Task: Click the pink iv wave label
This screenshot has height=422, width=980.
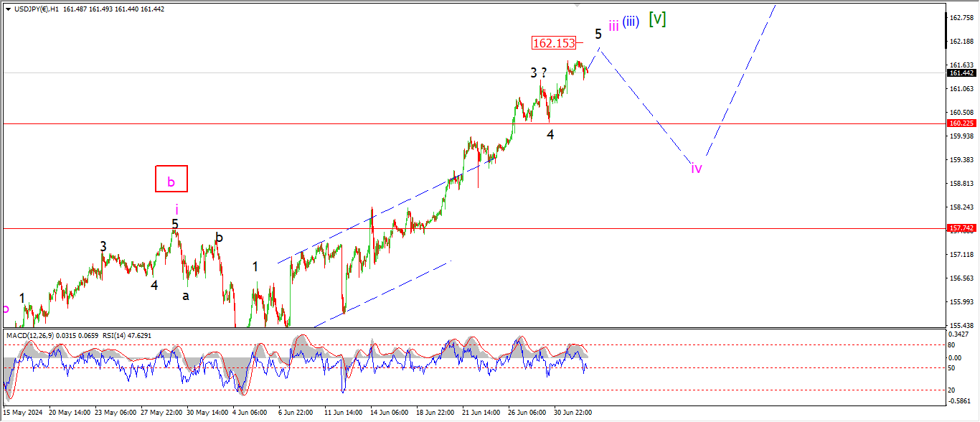Action: [x=696, y=169]
